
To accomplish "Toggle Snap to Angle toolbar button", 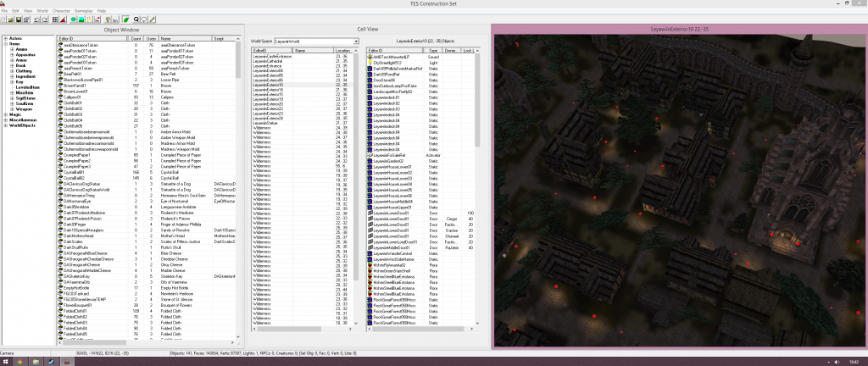I will point(64,19).
